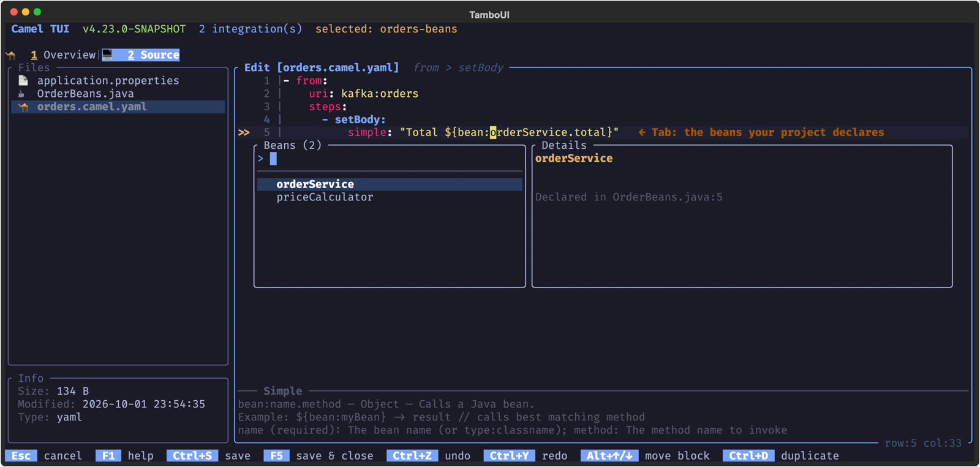The height and width of the screenshot is (467, 980).
Task: Click the Ctrl+Z undo shortcut
Action: pyautogui.click(x=429, y=456)
